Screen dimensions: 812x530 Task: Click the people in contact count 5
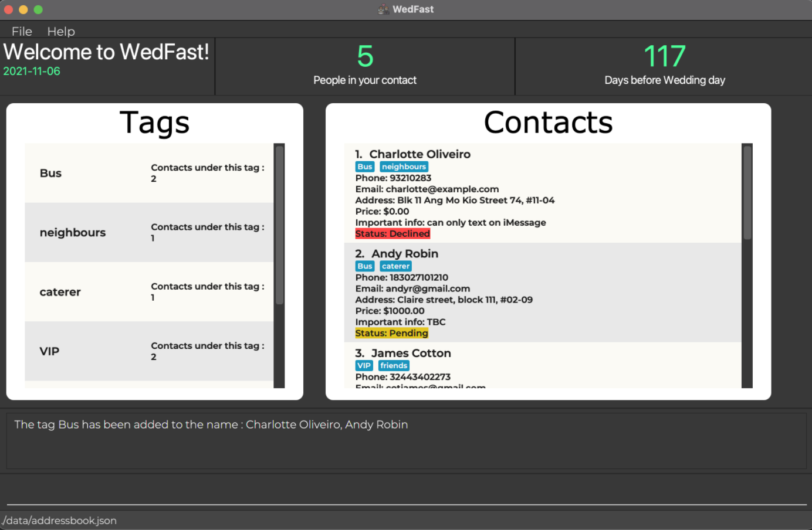(x=365, y=56)
